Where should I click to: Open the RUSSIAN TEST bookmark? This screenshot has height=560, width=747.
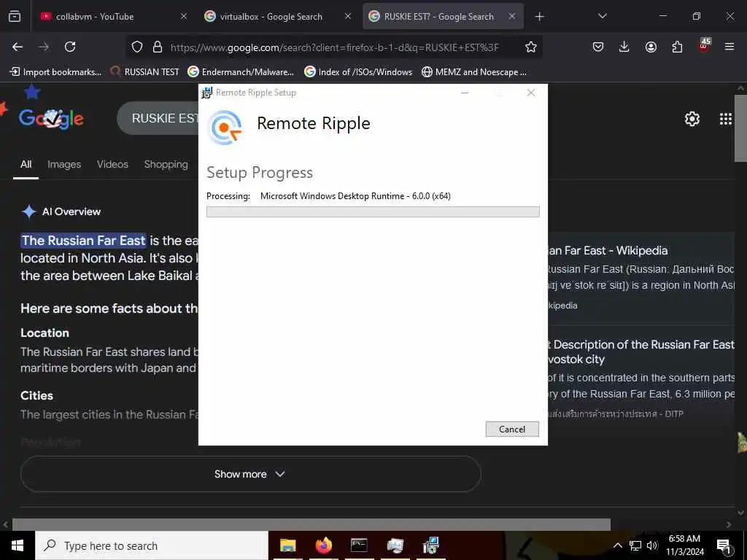point(145,72)
